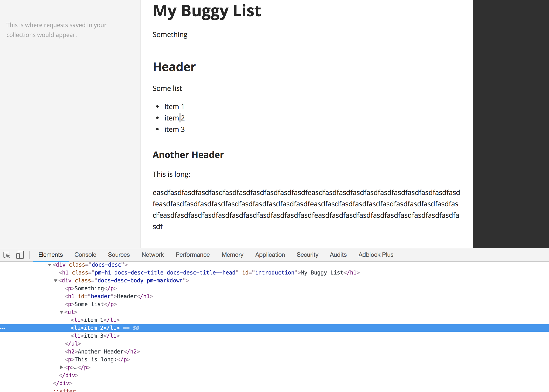Switch to the Application tab
The width and height of the screenshot is (549, 392).
270,255
